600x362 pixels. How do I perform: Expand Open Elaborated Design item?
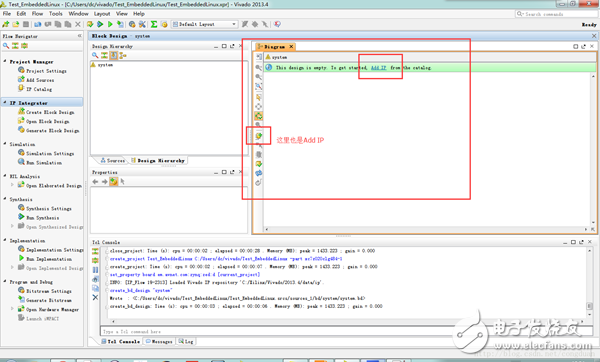[x=12, y=185]
